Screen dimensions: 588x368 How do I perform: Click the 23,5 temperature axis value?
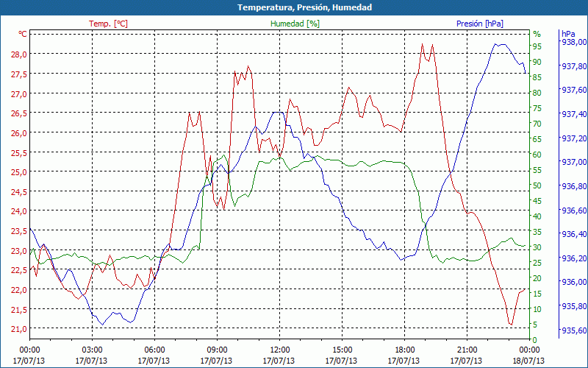pos(20,231)
